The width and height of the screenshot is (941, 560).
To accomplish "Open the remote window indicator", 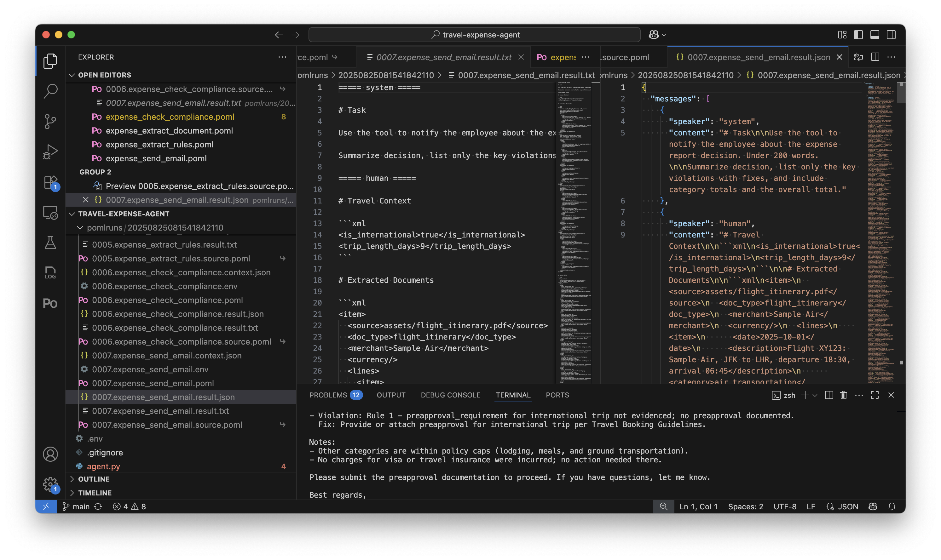I will click(x=46, y=506).
